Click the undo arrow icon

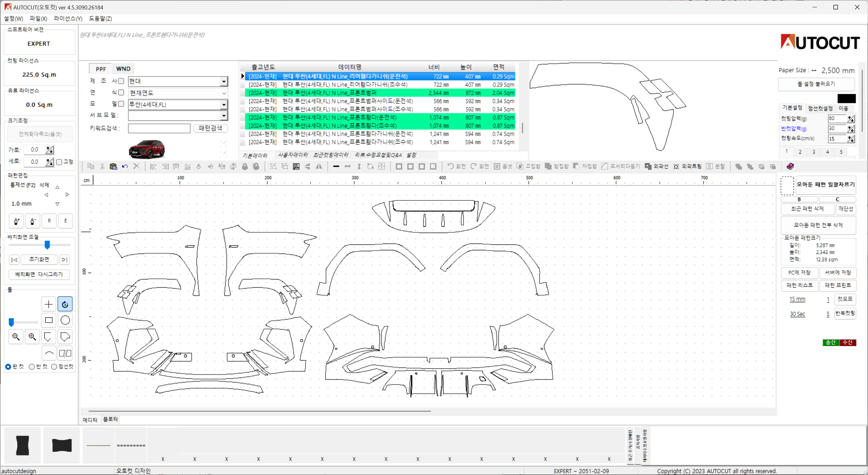[x=125, y=166]
